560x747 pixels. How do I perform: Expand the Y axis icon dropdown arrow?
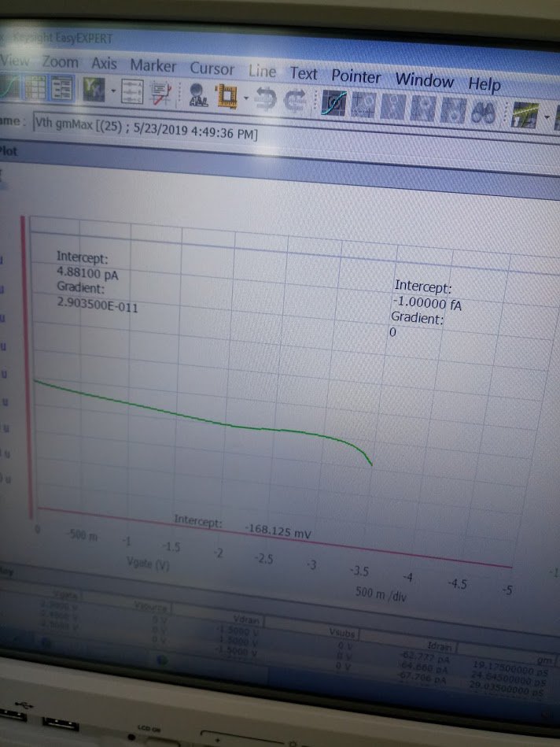113,91
